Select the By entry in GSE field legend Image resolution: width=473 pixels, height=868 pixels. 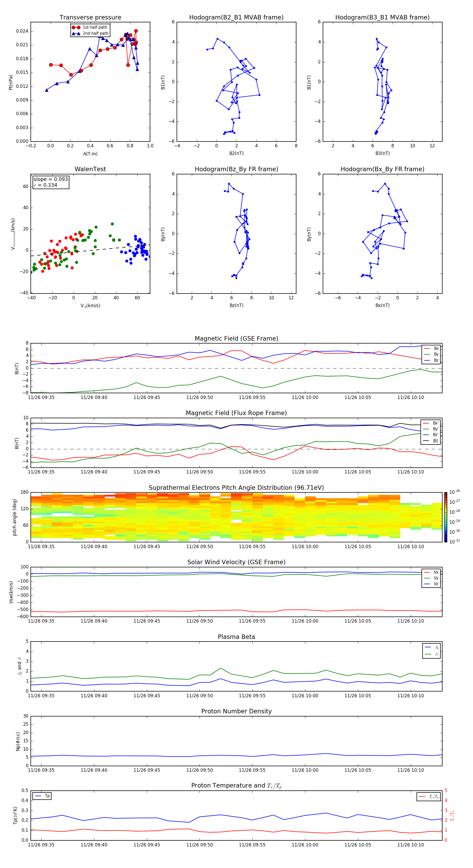coord(431,354)
